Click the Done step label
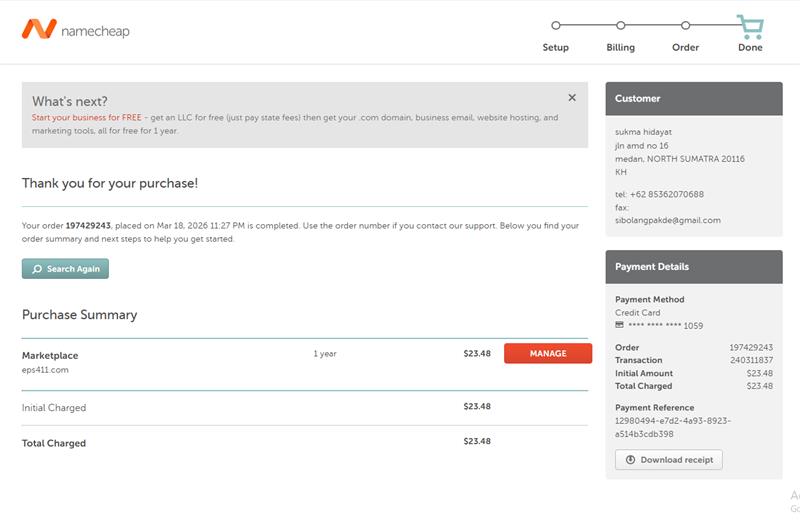This screenshot has height=522, width=800. tap(750, 48)
